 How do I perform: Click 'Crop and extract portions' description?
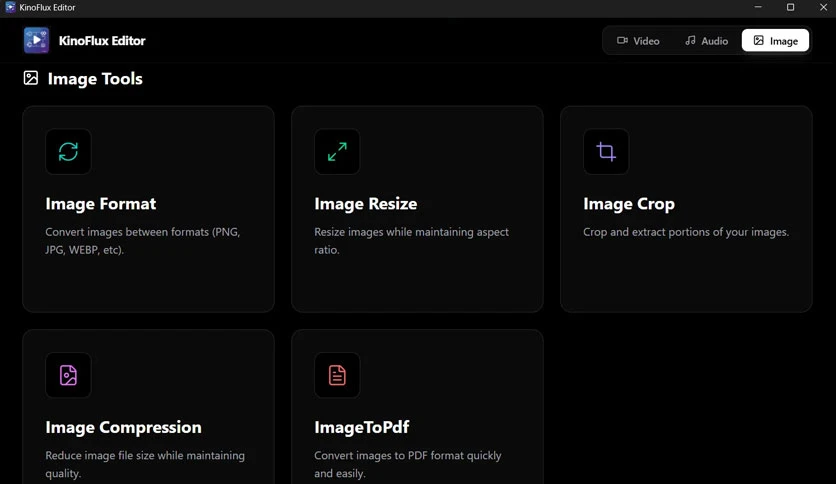tap(686, 232)
